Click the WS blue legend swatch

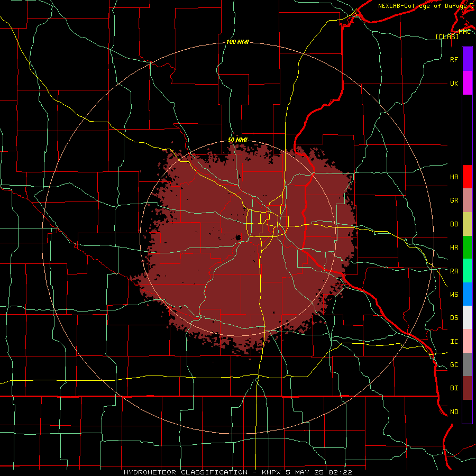467,294
